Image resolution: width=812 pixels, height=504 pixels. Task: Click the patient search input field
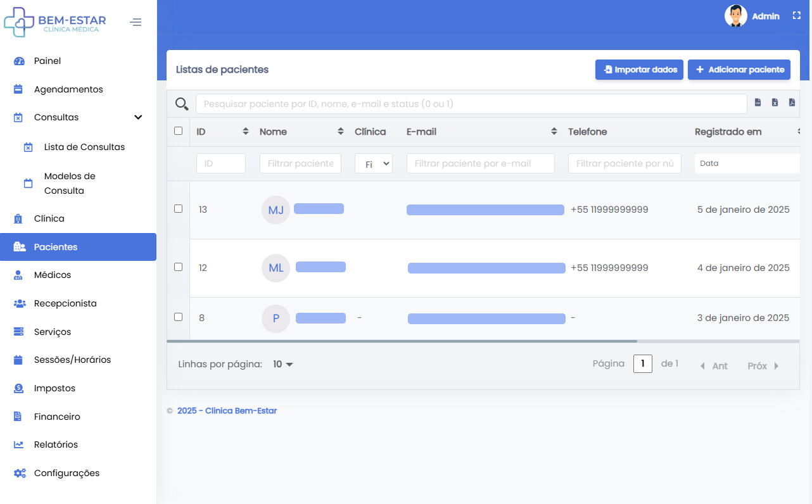[471, 104]
